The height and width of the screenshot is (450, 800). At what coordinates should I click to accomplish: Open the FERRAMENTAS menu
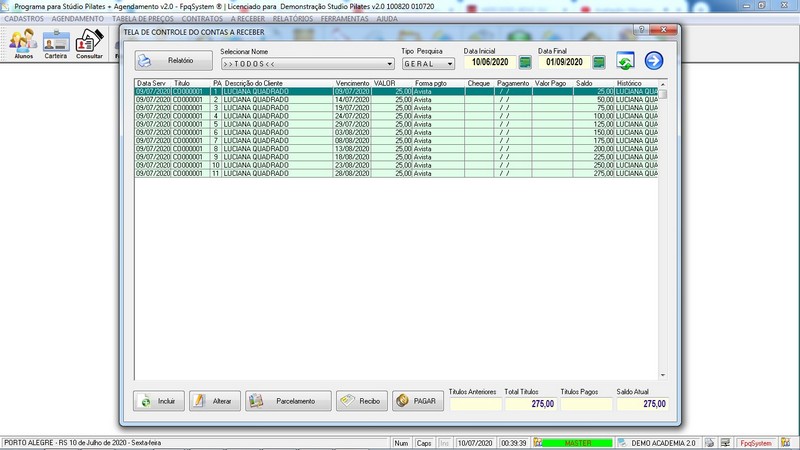344,19
